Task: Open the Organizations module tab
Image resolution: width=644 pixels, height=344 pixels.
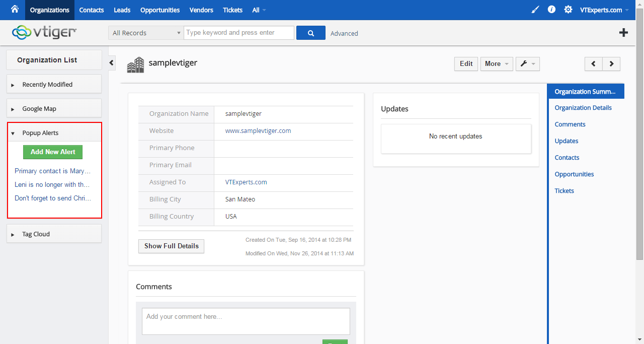Action: click(x=49, y=10)
